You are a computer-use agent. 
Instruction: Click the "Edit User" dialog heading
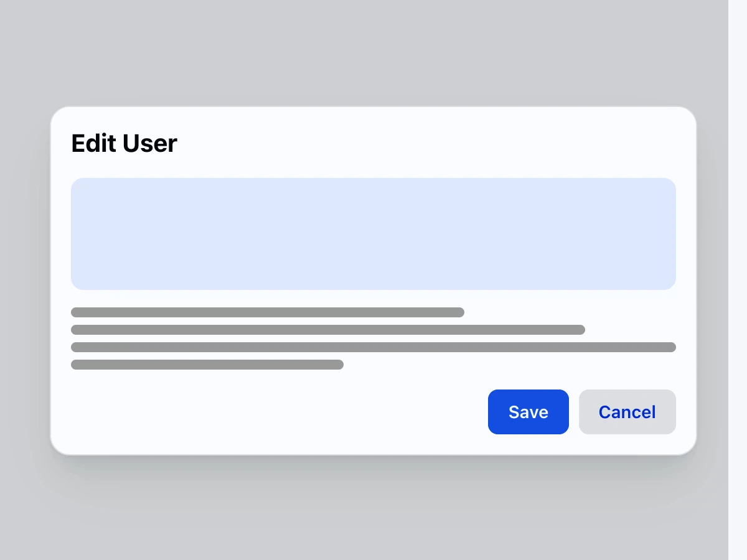(x=124, y=143)
